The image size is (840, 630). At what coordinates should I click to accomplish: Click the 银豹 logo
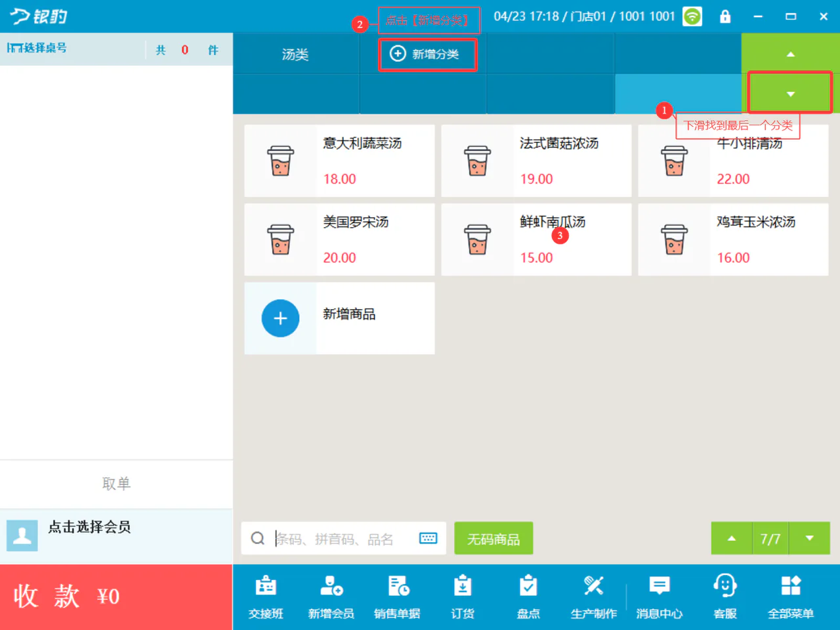(38, 16)
